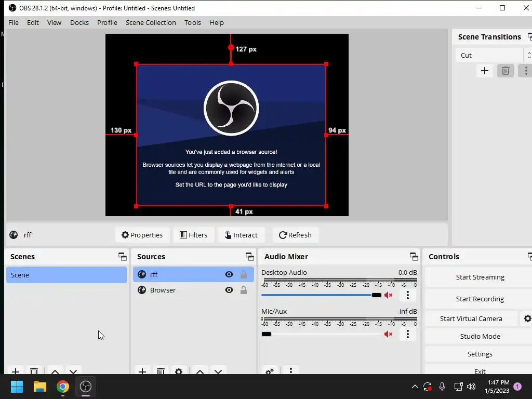Click the Interact button

(x=241, y=235)
